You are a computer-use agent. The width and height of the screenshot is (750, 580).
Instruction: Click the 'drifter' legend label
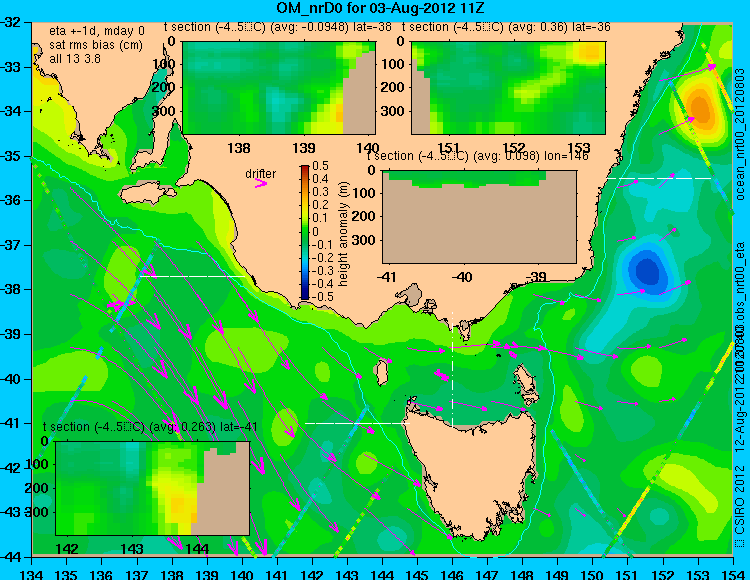[261, 173]
